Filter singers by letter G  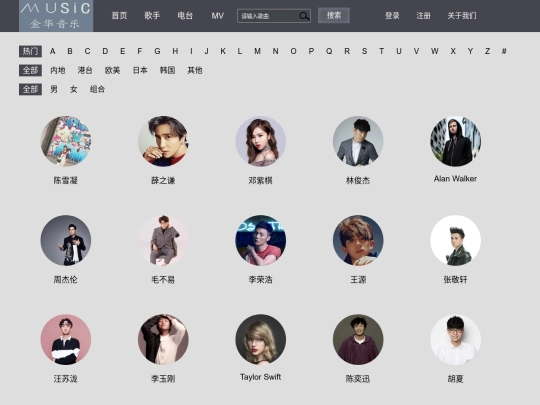[x=157, y=51]
